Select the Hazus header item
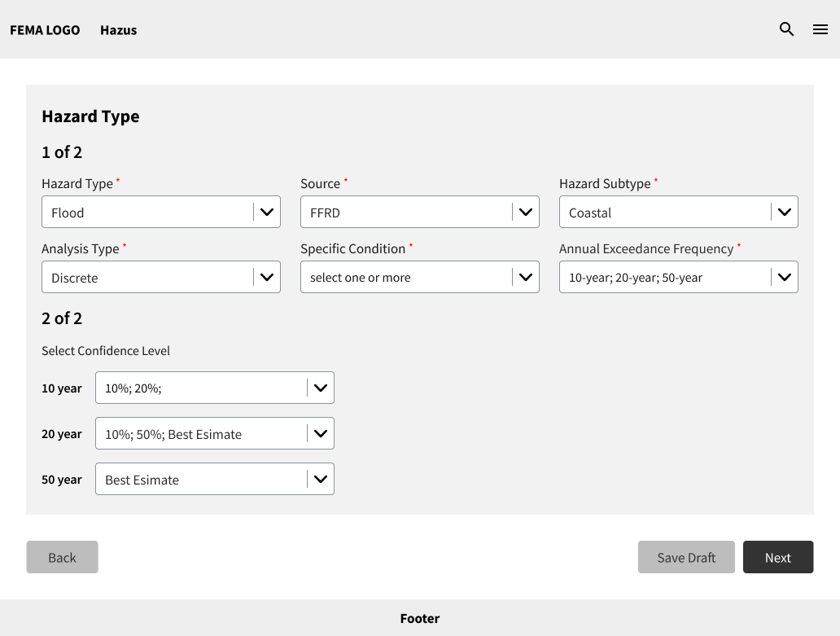This screenshot has height=636, width=840. coord(118,30)
